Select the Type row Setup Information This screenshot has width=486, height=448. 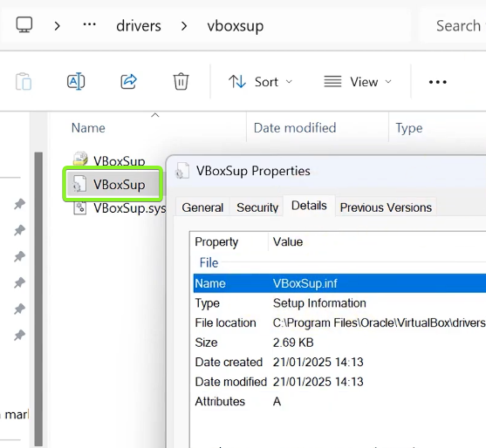(339, 303)
